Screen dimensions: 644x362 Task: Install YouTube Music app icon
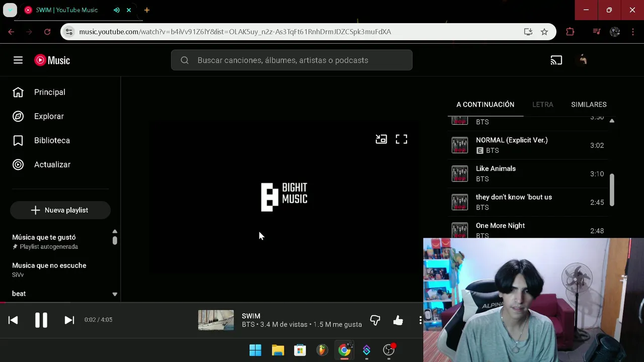point(528,32)
